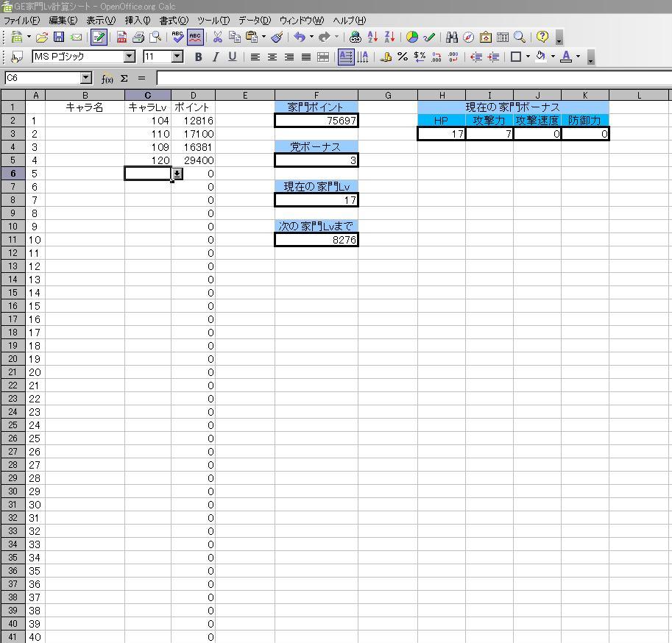Toggle bold formatting
672x643 pixels.
tap(198, 57)
